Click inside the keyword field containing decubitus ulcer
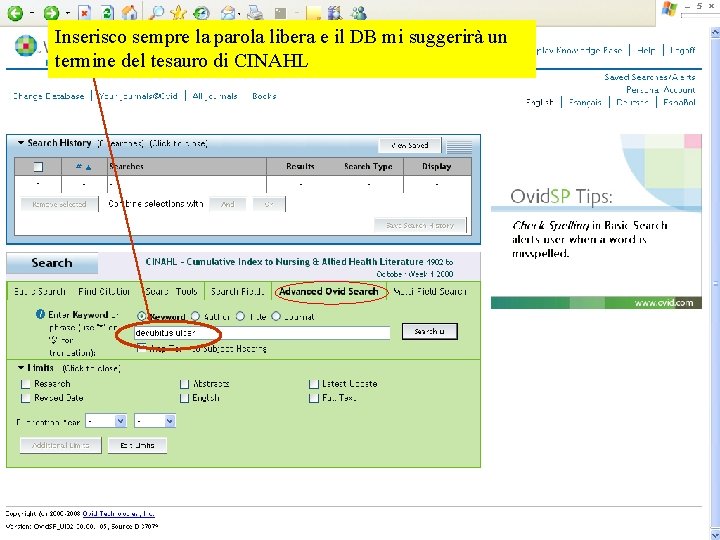 (262, 332)
